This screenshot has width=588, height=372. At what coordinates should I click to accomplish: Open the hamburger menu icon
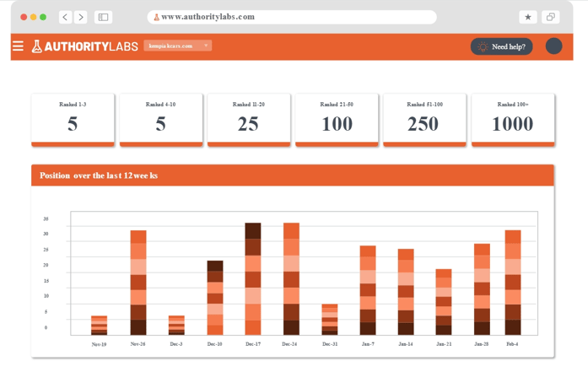[18, 46]
